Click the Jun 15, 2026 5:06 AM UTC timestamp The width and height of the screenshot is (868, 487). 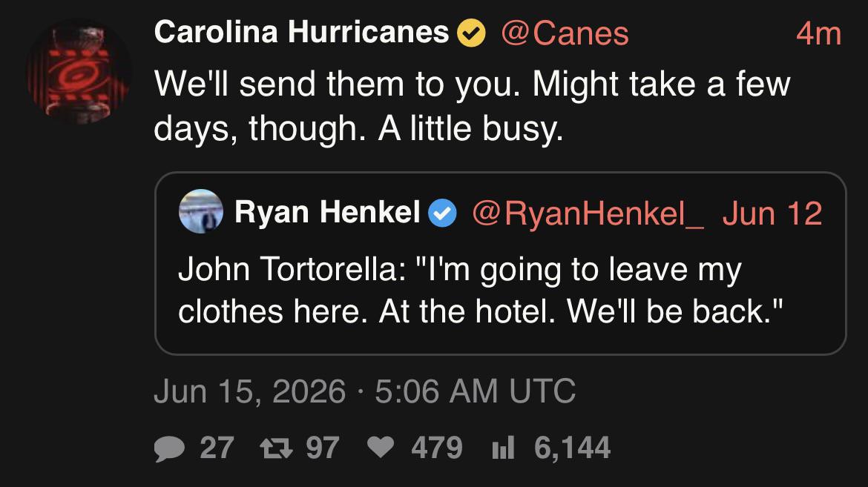pyautogui.click(x=365, y=391)
